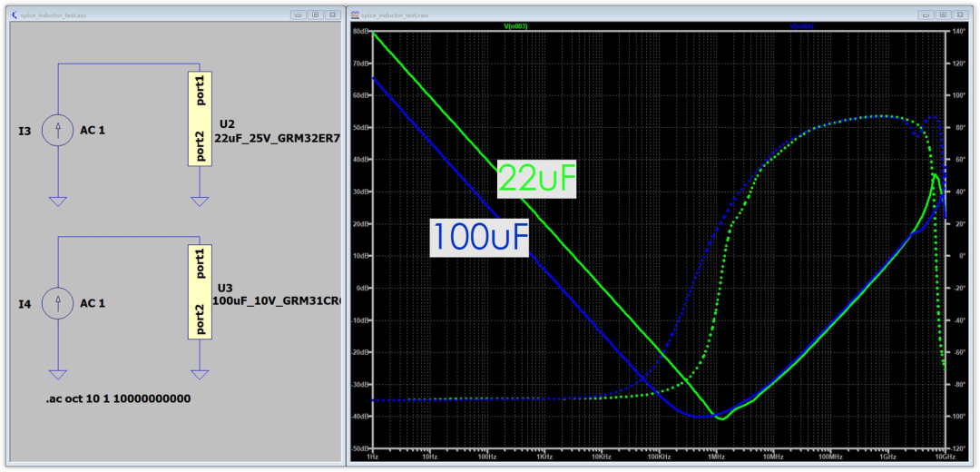Click the port1 label on U2

[x=200, y=91]
